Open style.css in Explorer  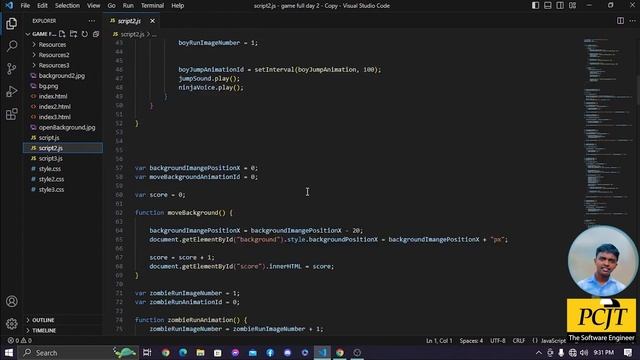click(x=49, y=169)
